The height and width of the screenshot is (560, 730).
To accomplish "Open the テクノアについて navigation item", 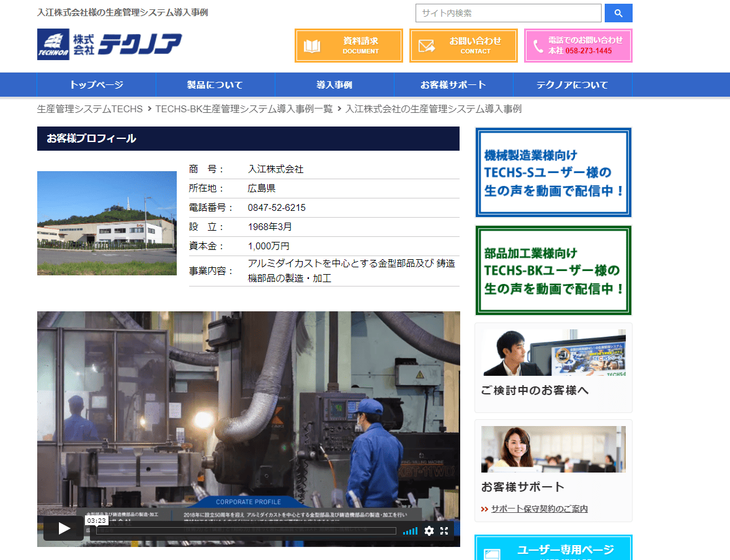I will [572, 85].
